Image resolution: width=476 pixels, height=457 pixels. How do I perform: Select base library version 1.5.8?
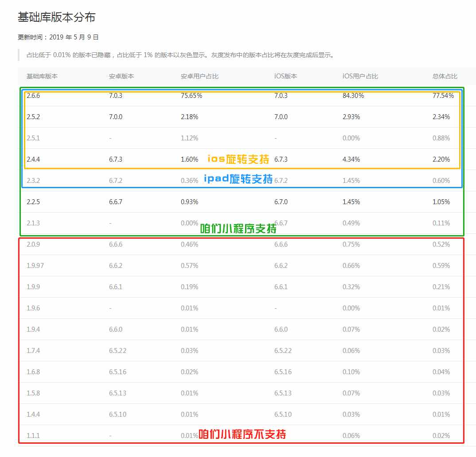coord(33,393)
